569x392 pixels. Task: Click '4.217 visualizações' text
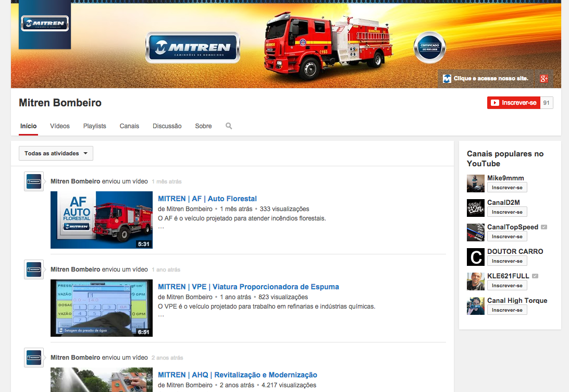pyautogui.click(x=289, y=385)
